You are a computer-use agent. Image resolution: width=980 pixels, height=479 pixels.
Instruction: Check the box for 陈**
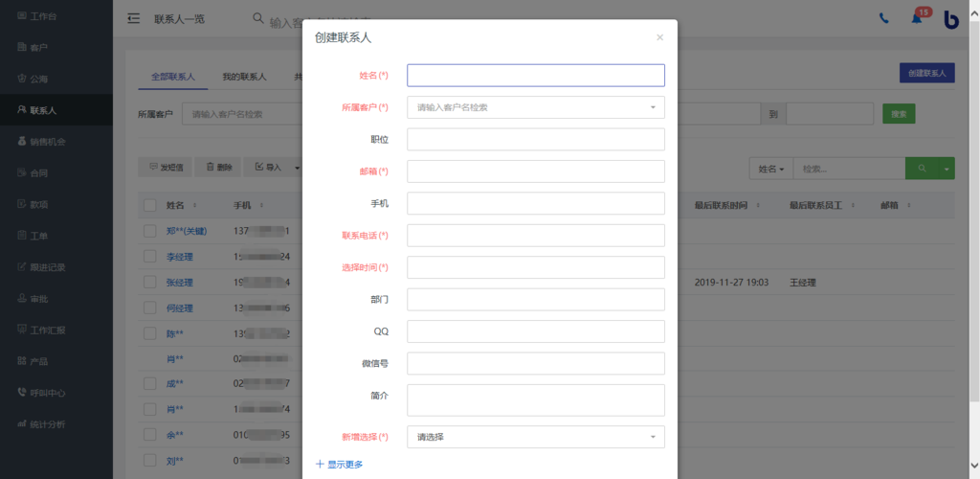150,333
